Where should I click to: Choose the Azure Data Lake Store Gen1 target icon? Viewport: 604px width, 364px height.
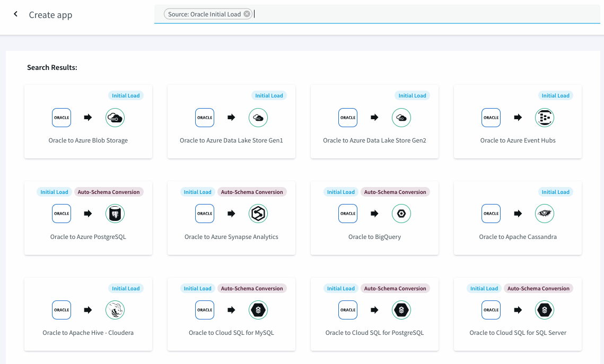258,117
